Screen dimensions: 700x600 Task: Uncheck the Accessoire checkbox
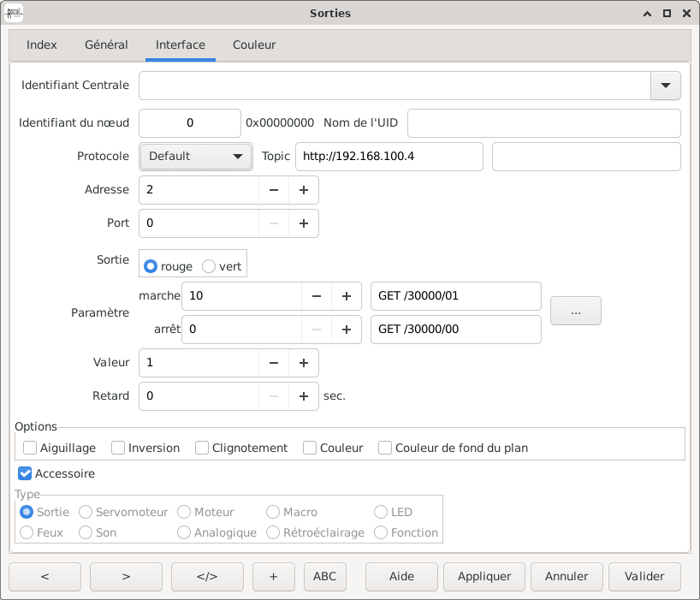[26, 473]
